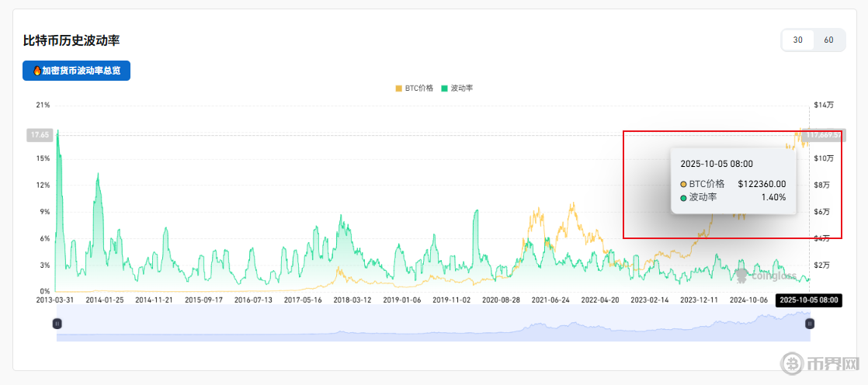Click the 2013-03-31 date label on the x-axis
Image resolution: width=868 pixels, height=385 pixels.
tap(57, 299)
